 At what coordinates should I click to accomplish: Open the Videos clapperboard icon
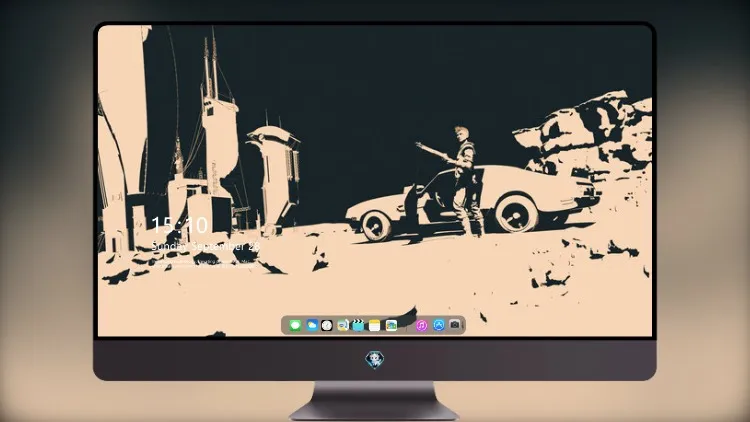(358, 325)
